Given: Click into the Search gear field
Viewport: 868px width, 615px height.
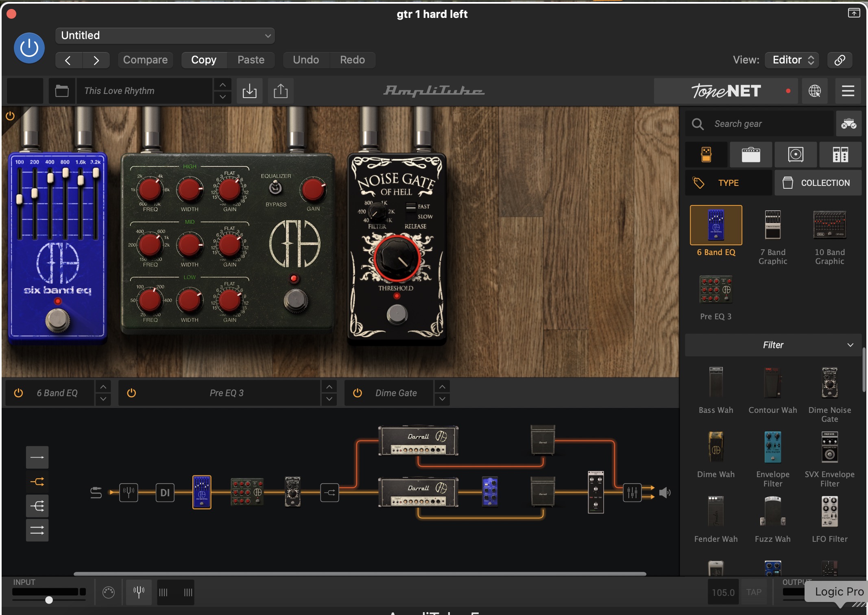Looking at the screenshot, I should [x=760, y=124].
